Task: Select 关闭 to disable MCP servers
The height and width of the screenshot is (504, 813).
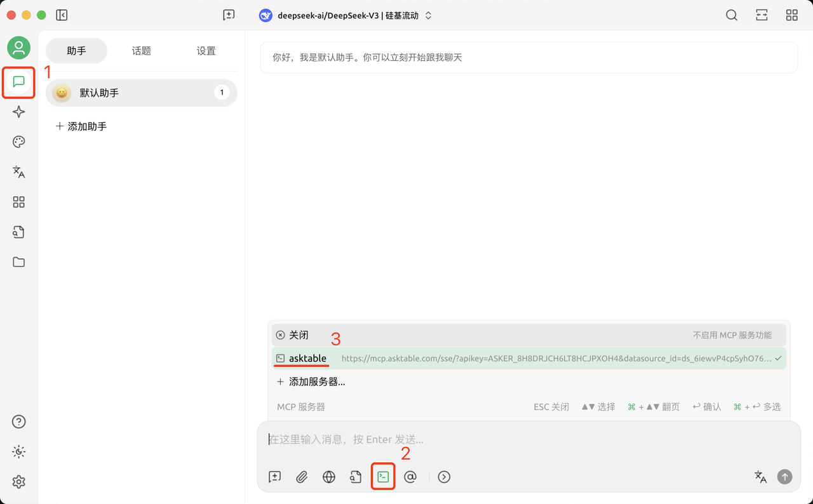Action: coord(529,335)
